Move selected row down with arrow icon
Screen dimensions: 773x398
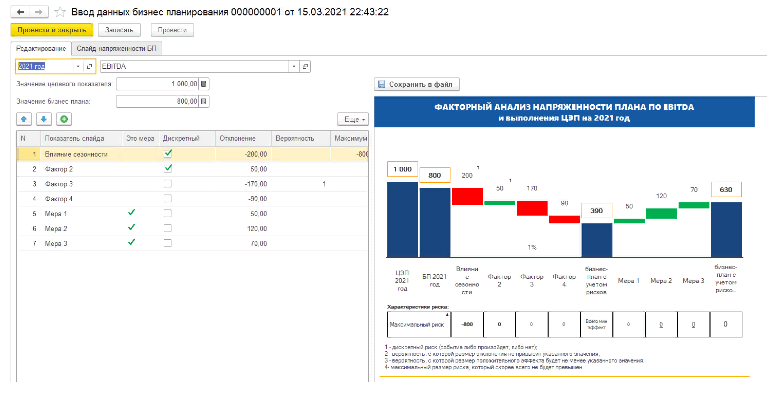(x=44, y=119)
